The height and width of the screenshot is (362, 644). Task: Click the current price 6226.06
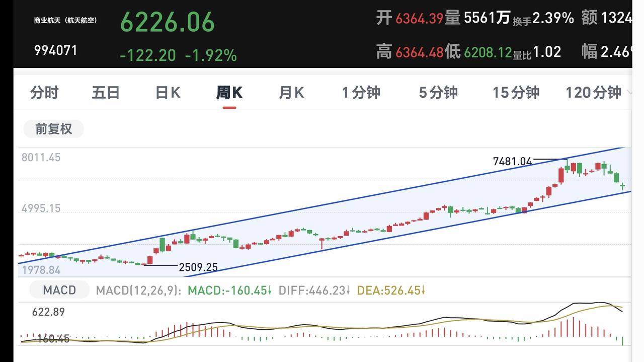[x=168, y=22]
